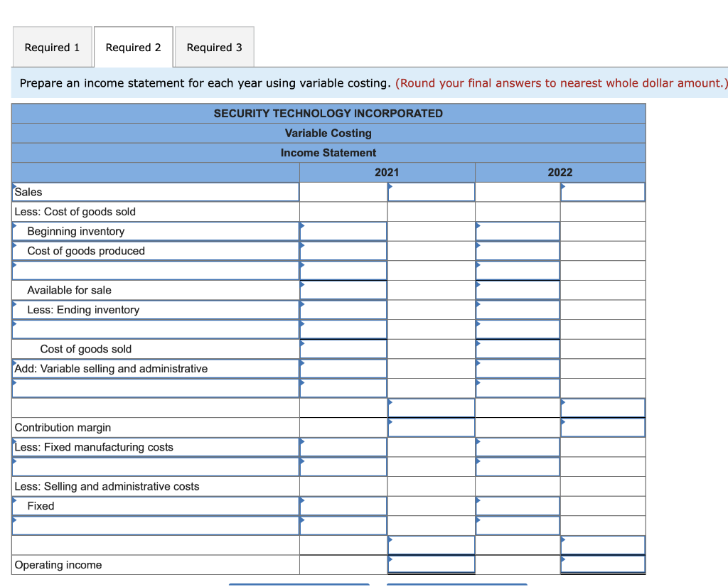This screenshot has height=587, width=728.
Task: Open the Fixed row label dropdown
Action: [x=156, y=506]
